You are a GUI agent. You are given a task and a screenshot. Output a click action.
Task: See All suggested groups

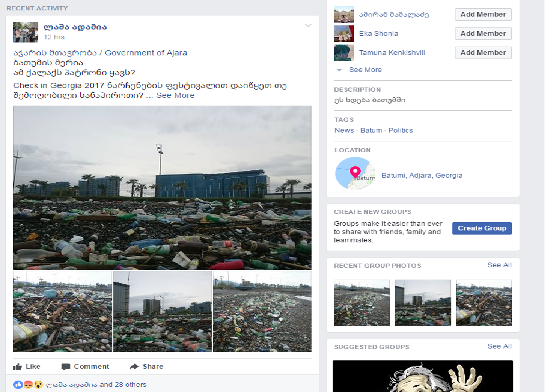coord(499,346)
